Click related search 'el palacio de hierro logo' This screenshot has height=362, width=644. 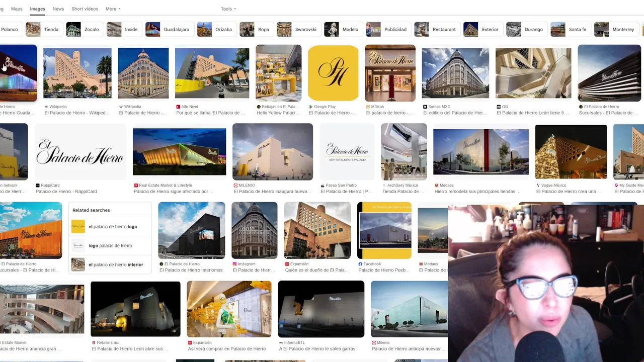[110, 227]
